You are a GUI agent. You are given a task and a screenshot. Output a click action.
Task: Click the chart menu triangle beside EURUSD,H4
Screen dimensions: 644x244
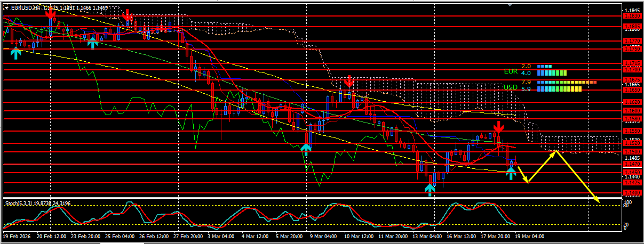6,9
